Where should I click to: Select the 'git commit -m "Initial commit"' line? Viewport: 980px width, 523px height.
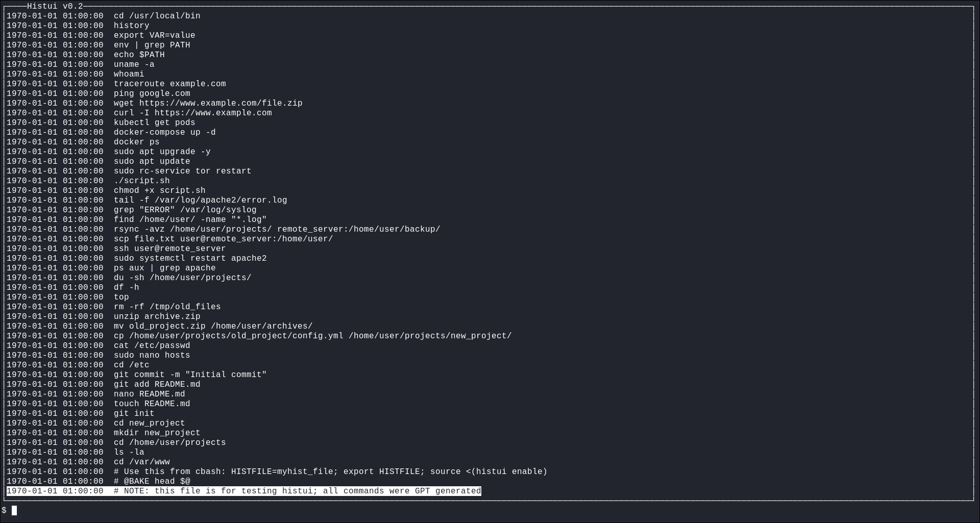coord(190,375)
